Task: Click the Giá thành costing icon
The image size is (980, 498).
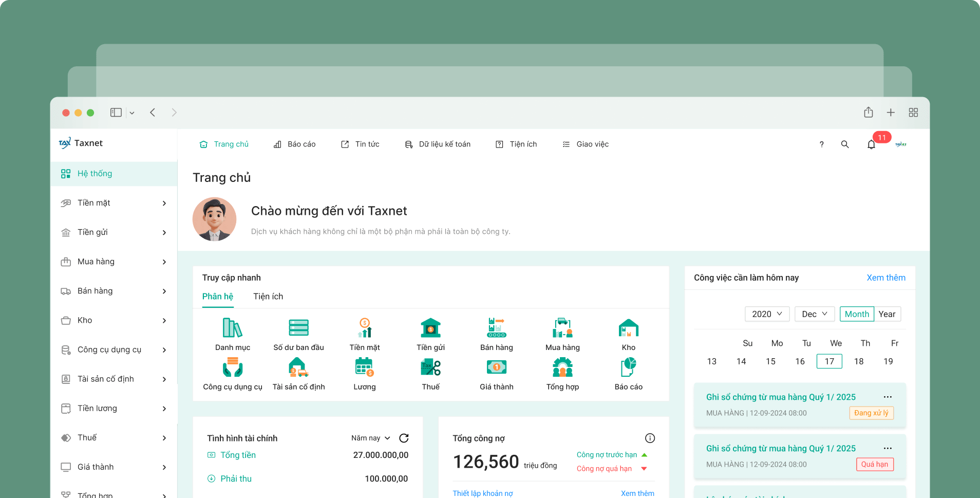Action: (496, 367)
